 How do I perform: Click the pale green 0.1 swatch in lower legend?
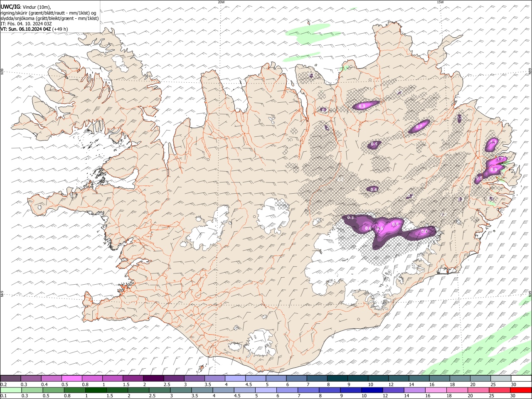click(11, 390)
